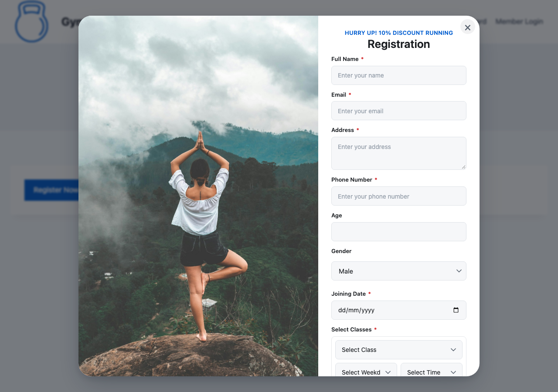The width and height of the screenshot is (558, 392).
Task: Click the 'HURRY UP! 10% DISCOUNT RUNNING' text
Action: click(x=398, y=33)
